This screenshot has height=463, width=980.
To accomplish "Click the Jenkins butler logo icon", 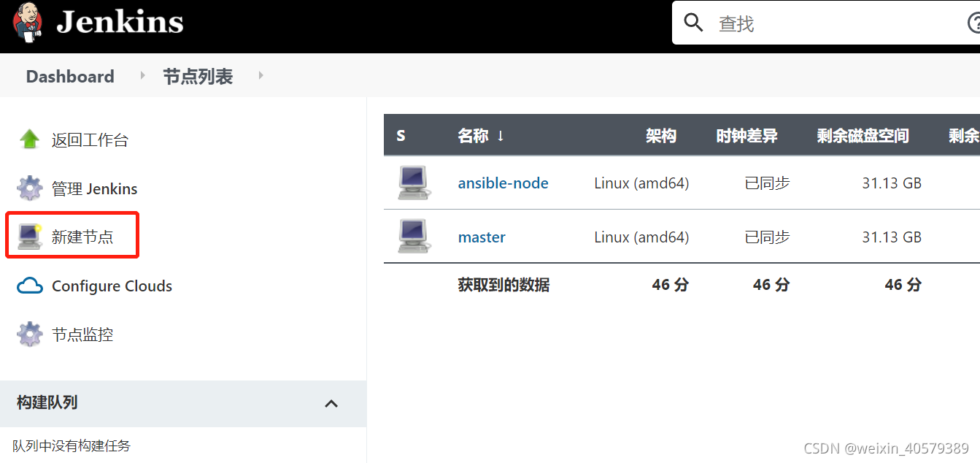I will coord(27,21).
